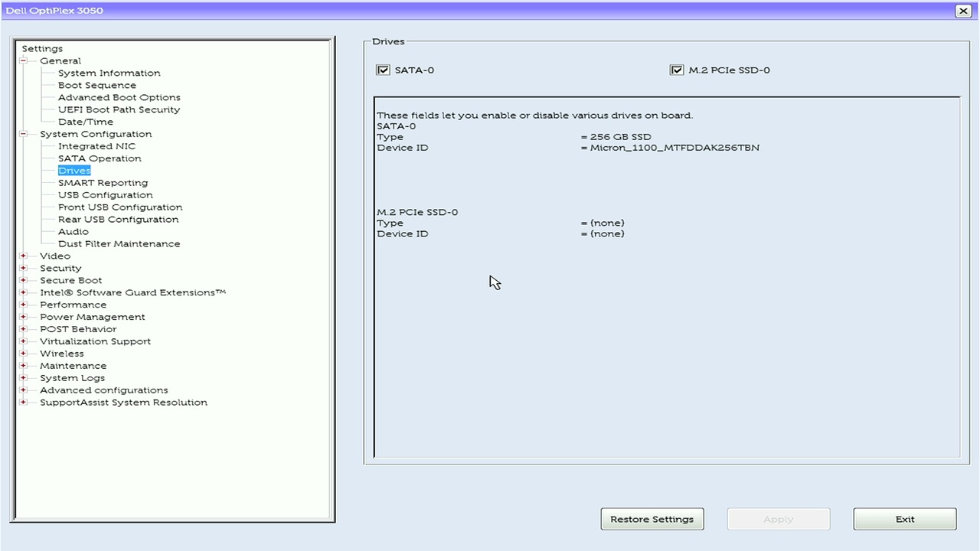
Task: Expand the Performance section
Action: point(23,305)
